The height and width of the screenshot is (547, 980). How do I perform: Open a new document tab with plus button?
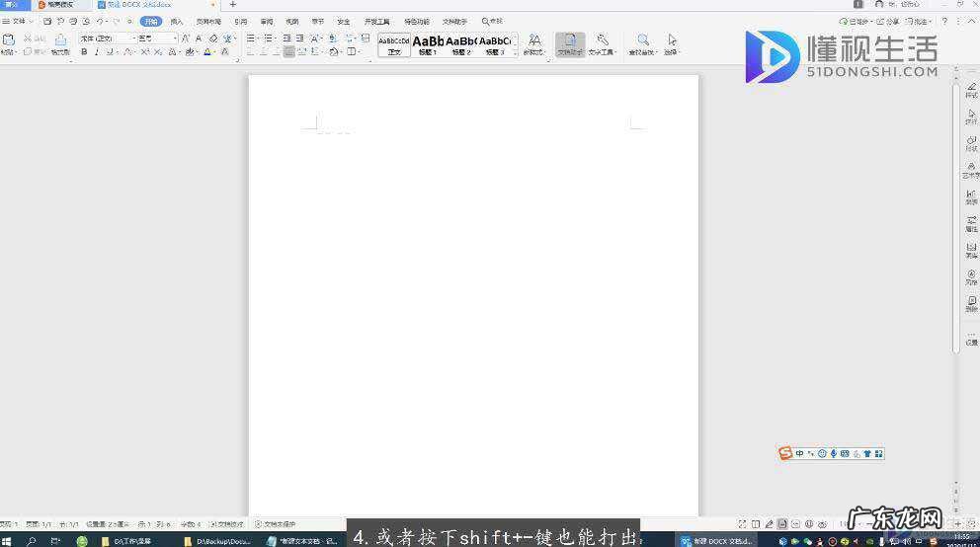pos(233,5)
